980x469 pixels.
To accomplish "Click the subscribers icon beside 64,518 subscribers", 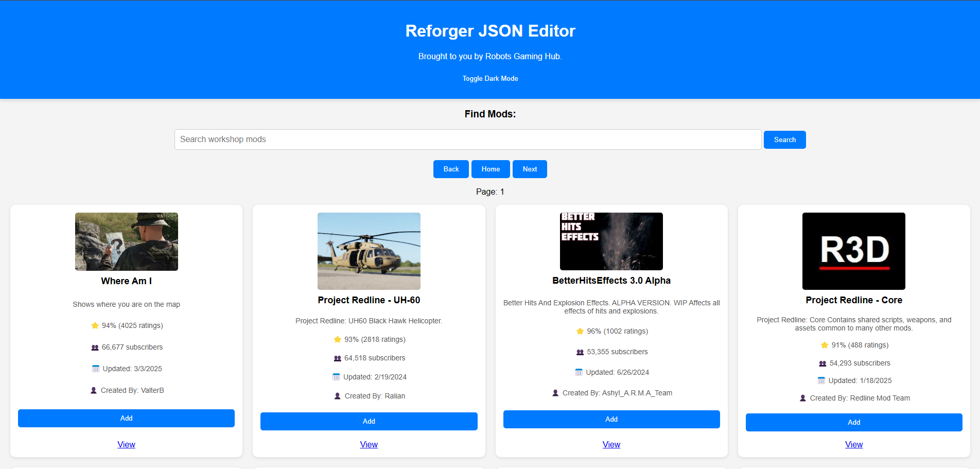I will (x=338, y=358).
